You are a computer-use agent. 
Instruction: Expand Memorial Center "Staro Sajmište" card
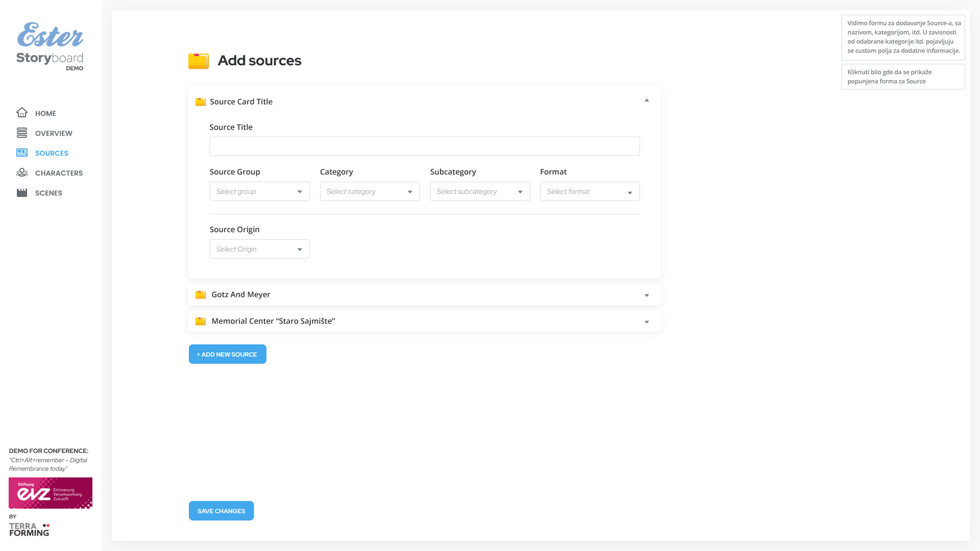coord(647,322)
